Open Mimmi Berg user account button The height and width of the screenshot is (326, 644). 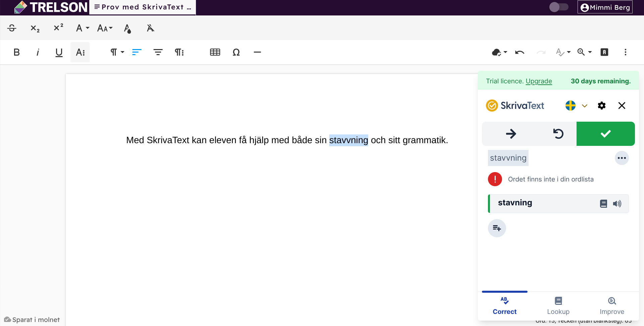click(605, 7)
